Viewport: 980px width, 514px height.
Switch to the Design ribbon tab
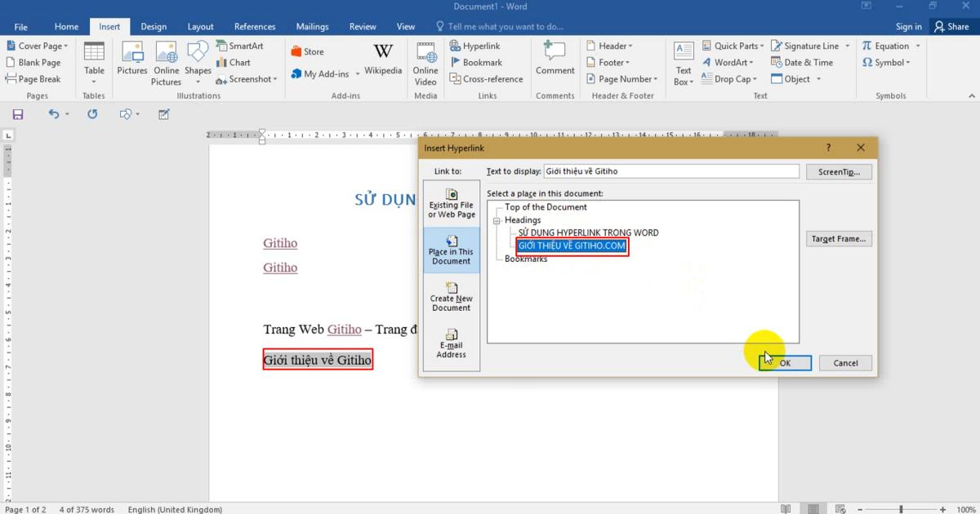pos(154,26)
